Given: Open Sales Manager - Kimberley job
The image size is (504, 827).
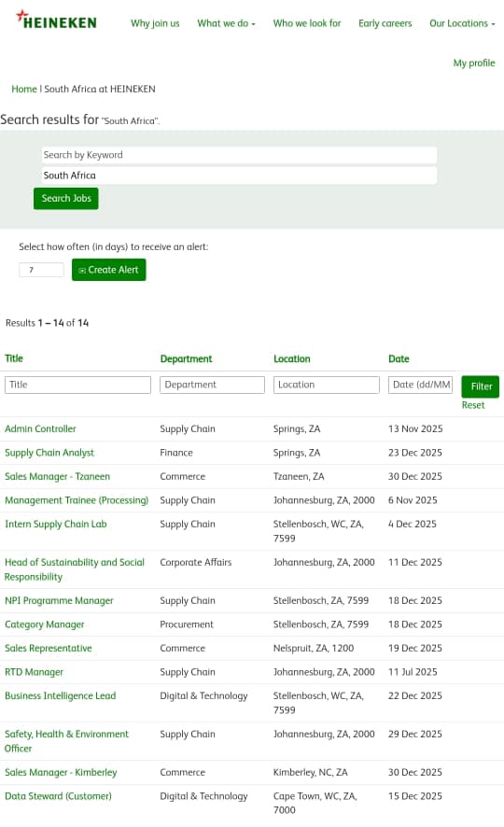Looking at the screenshot, I should [61, 773].
